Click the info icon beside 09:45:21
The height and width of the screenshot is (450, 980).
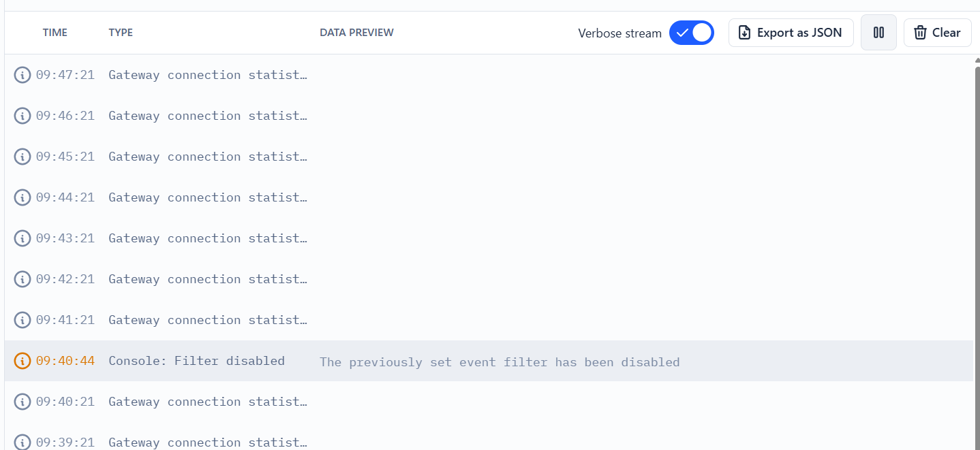coord(22,157)
